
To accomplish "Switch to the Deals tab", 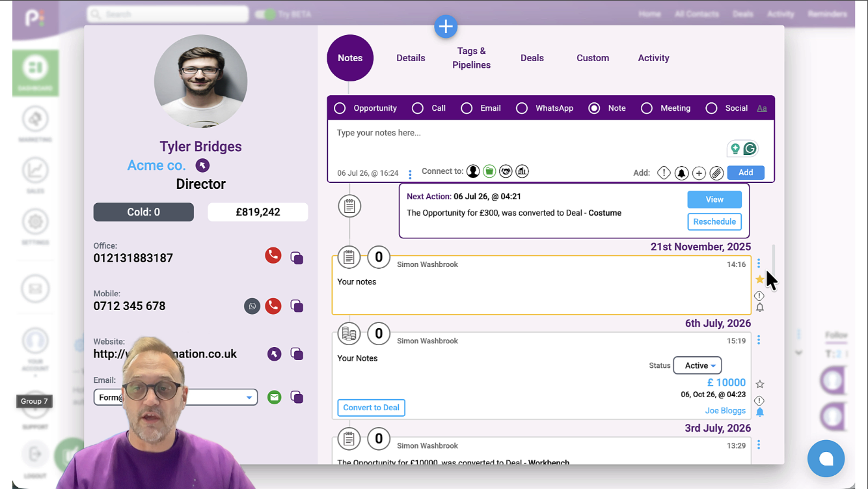I will pos(532,58).
